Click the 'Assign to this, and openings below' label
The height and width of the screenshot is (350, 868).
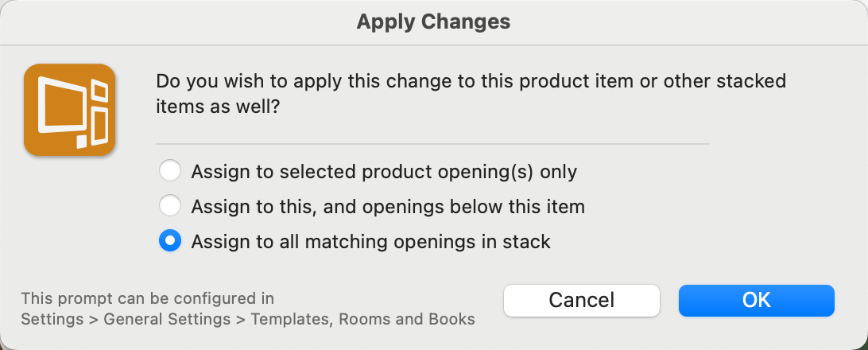388,206
